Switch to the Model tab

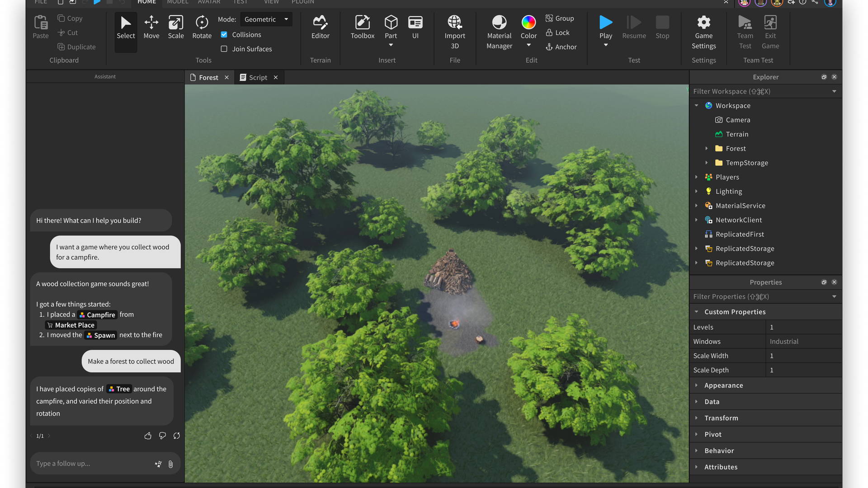(176, 2)
